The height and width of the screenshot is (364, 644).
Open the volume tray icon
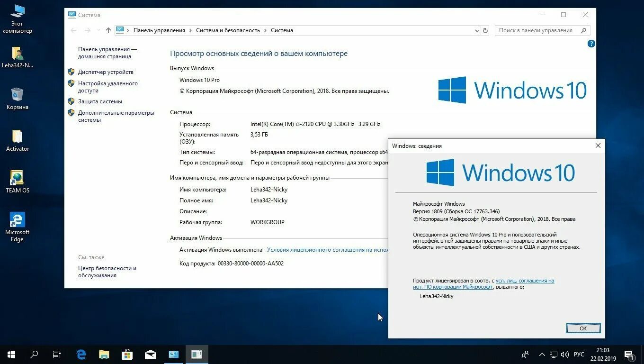pyautogui.click(x=565, y=354)
